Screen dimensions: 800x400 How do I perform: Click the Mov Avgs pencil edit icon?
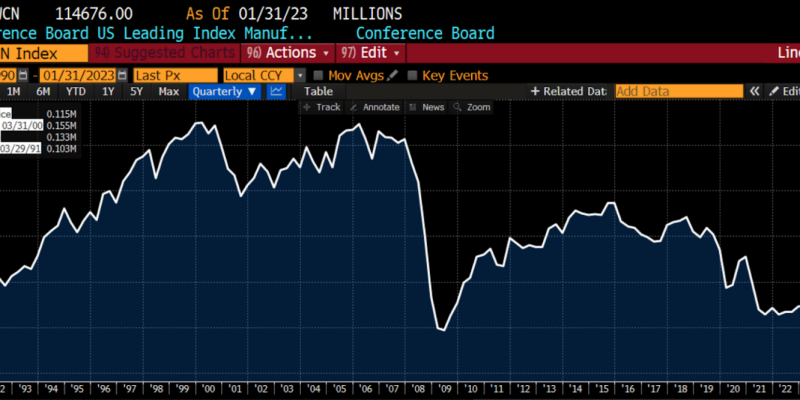tap(393, 75)
